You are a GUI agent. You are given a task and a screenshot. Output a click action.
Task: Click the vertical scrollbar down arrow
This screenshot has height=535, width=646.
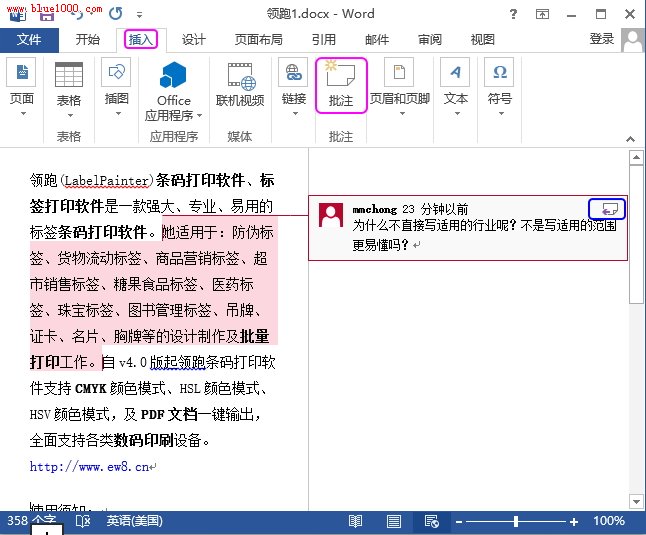pyautogui.click(x=637, y=501)
